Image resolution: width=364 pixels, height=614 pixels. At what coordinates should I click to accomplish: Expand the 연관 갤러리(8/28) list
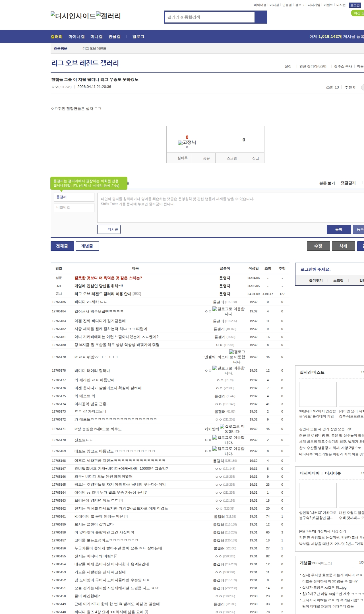tap(313, 66)
